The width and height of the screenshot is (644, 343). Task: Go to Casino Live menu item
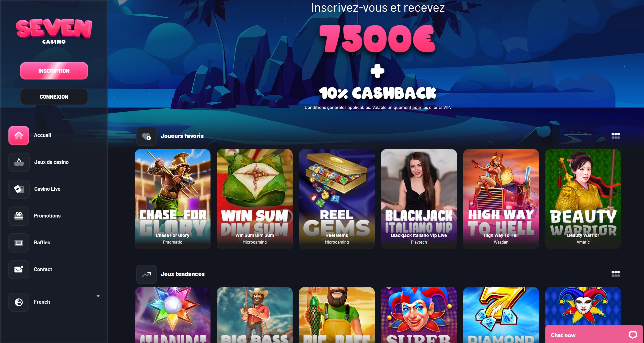pyautogui.click(x=47, y=189)
